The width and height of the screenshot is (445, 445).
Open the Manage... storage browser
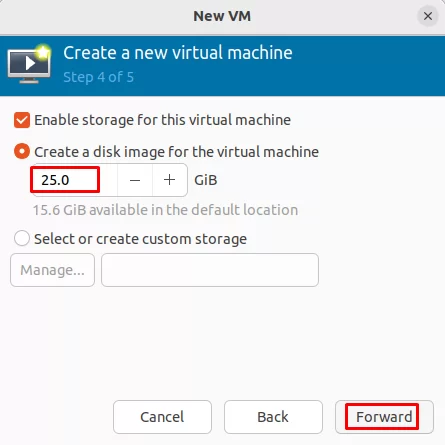pyautogui.click(x=52, y=270)
